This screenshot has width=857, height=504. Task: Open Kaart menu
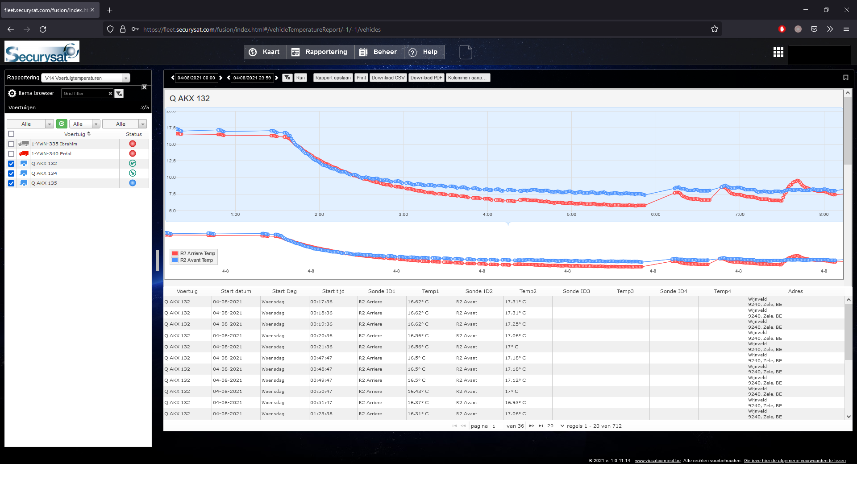click(x=265, y=52)
